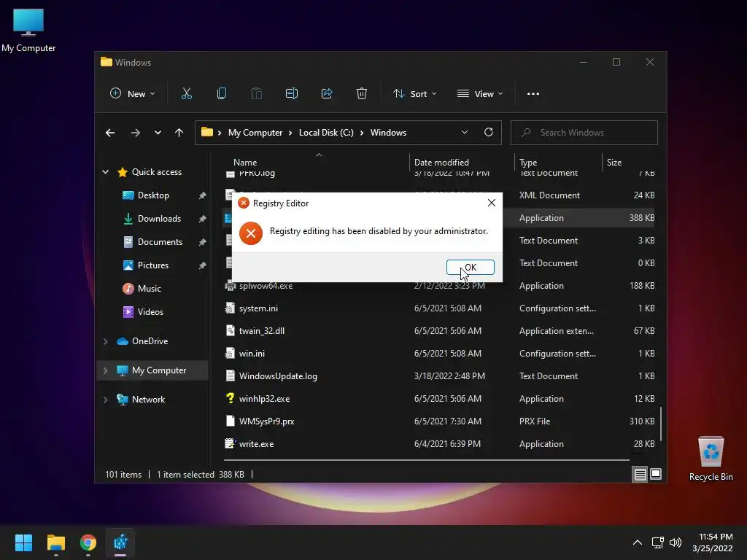Open Downloads in Quick access
Image resolution: width=747 pixels, height=560 pixels.
point(159,219)
